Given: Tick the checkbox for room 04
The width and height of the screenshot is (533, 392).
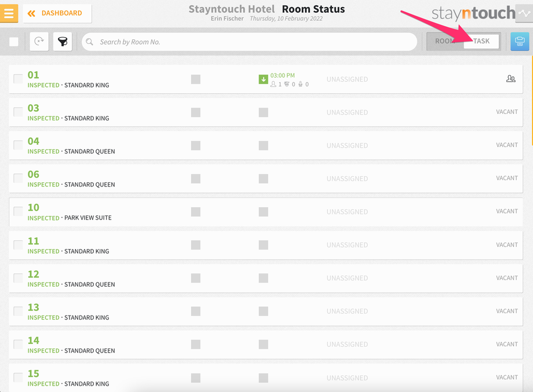Looking at the screenshot, I should click(18, 145).
